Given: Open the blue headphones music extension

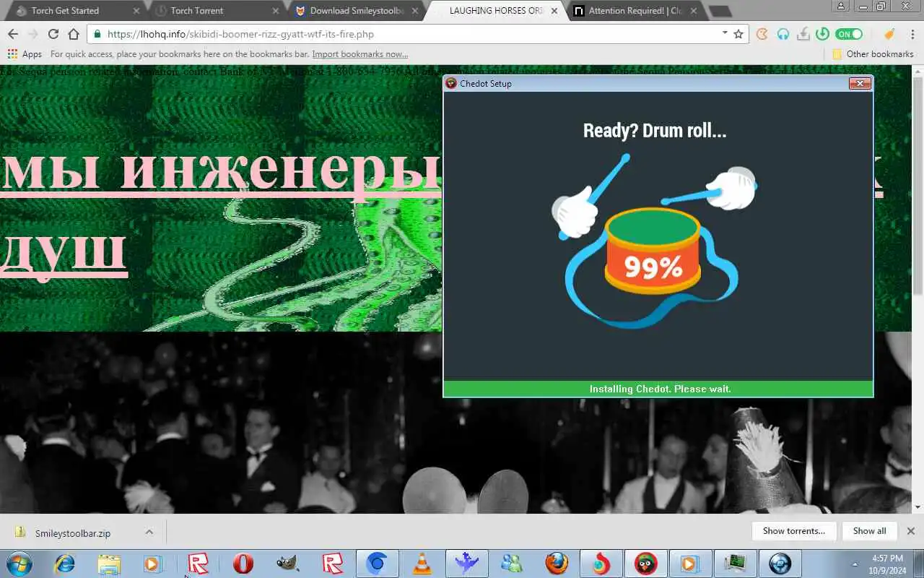Looking at the screenshot, I should point(783,34).
